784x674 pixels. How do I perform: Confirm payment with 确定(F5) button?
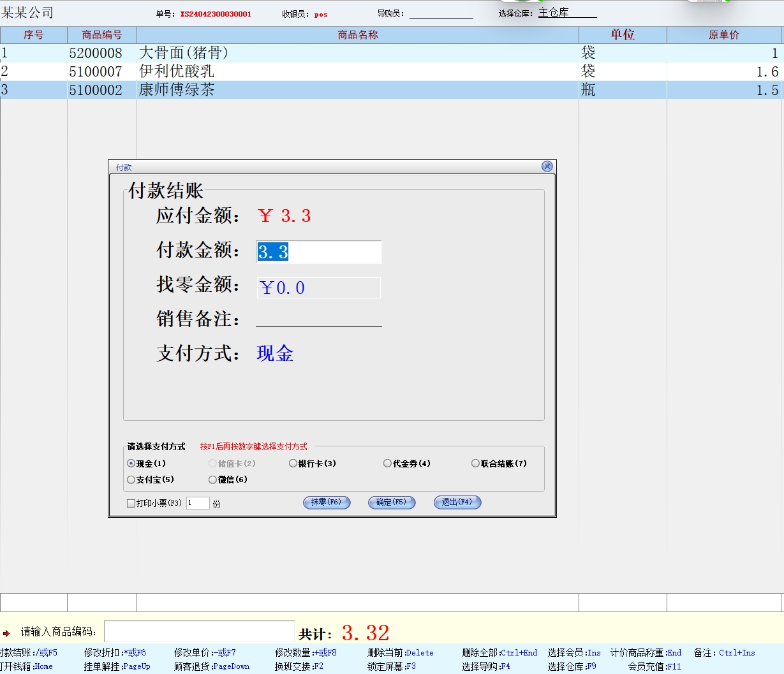coord(391,502)
